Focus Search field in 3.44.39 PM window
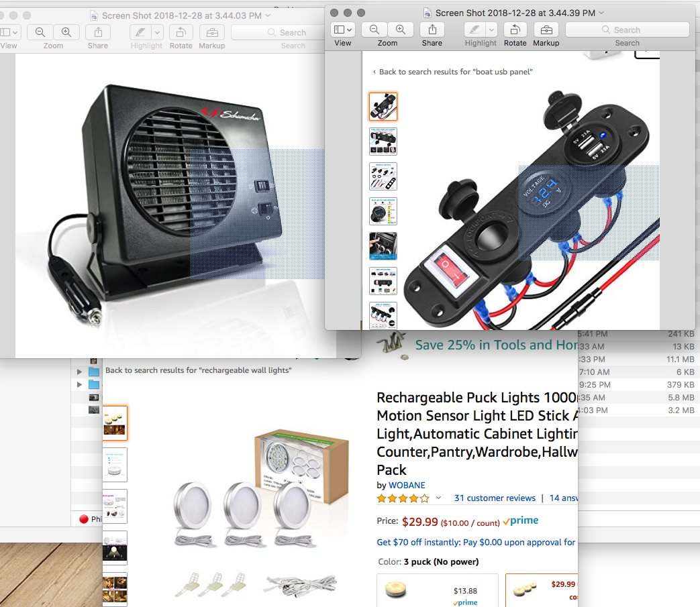This screenshot has height=607, width=700. [628, 30]
